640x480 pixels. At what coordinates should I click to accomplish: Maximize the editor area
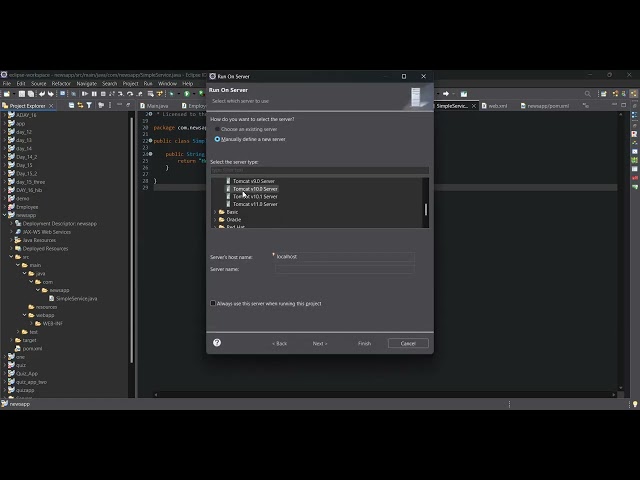[x=624, y=105]
